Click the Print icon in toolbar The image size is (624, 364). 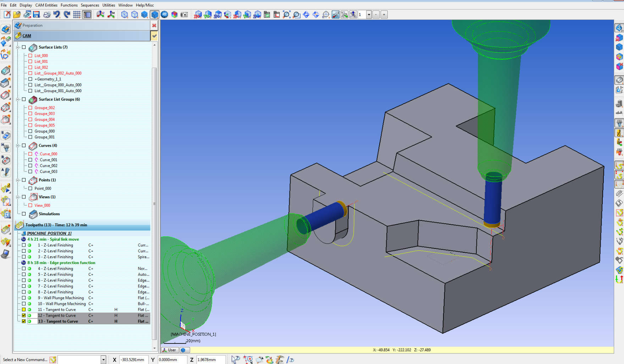point(47,15)
